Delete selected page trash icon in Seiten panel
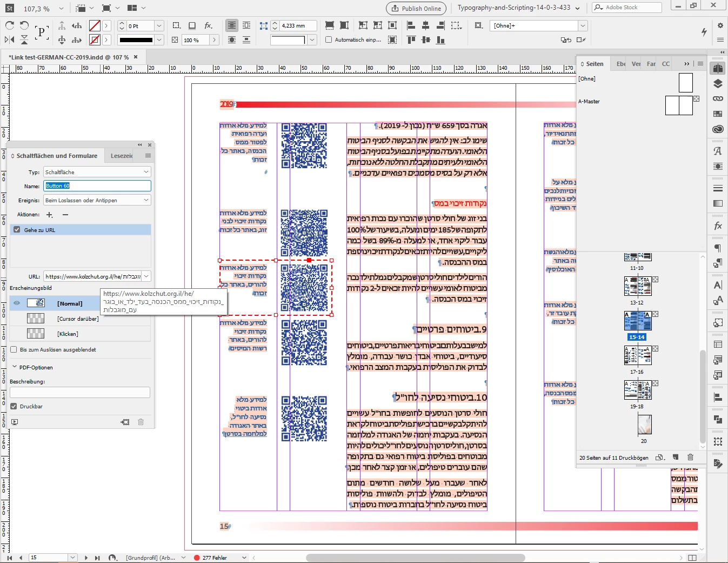728x563 pixels. coord(690,458)
